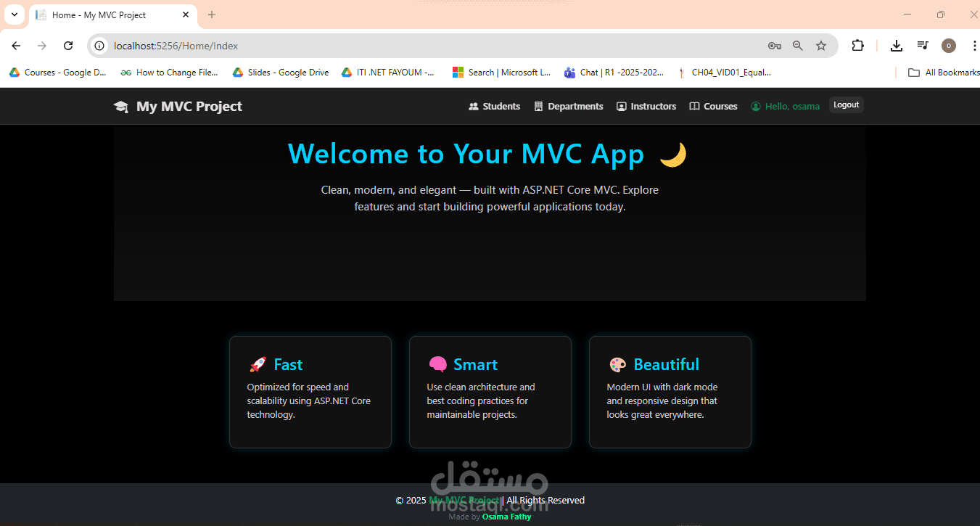Click the profile avatar icon
This screenshot has height=526, width=980.
[x=949, y=46]
